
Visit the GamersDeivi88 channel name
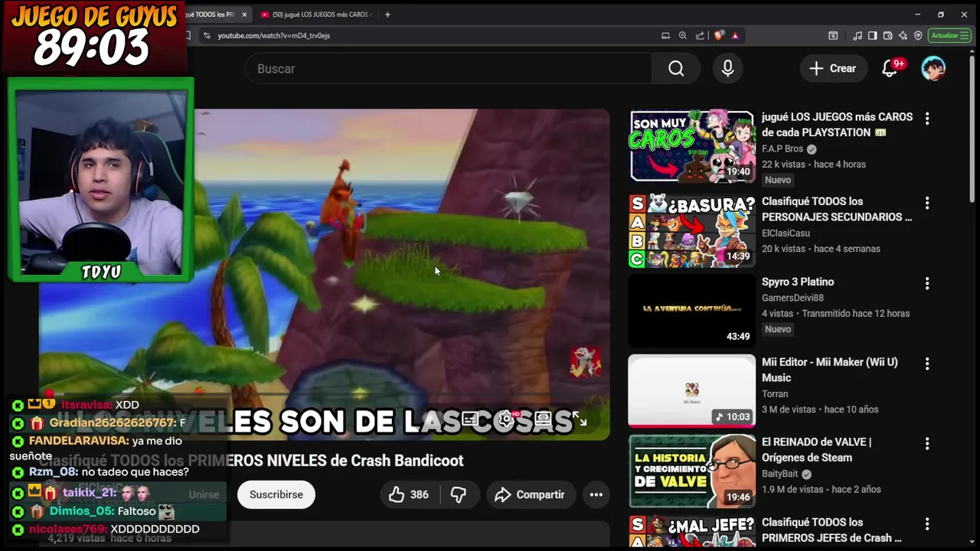[792, 298]
